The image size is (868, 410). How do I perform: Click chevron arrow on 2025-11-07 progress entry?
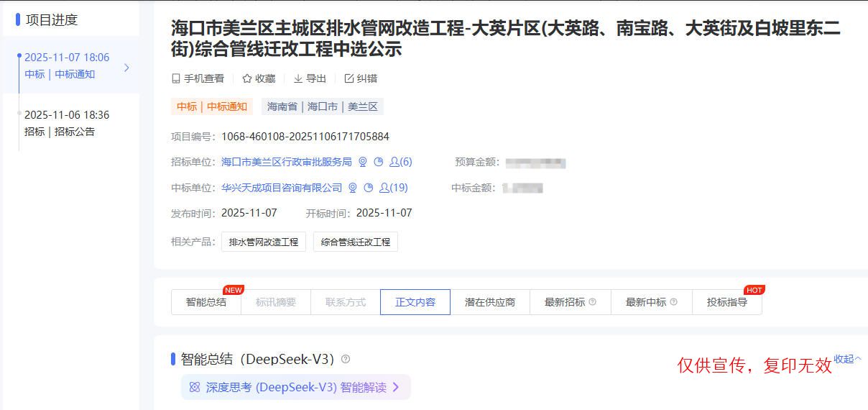pos(126,68)
